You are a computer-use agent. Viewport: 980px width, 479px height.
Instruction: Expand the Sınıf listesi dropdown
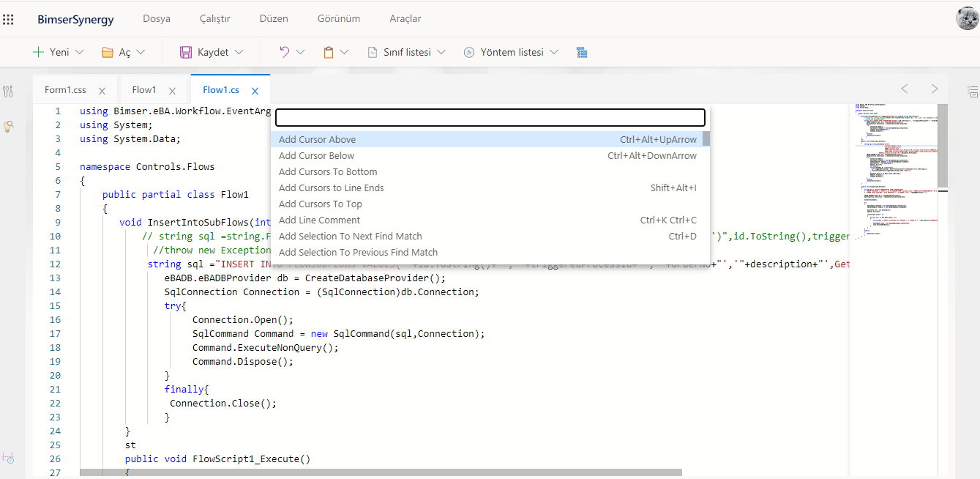pos(441,52)
